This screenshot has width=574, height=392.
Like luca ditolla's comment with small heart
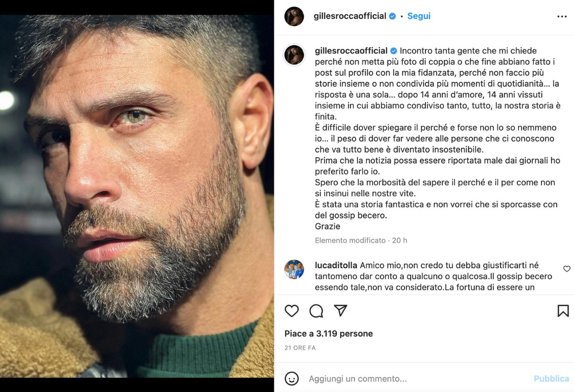[x=567, y=269]
